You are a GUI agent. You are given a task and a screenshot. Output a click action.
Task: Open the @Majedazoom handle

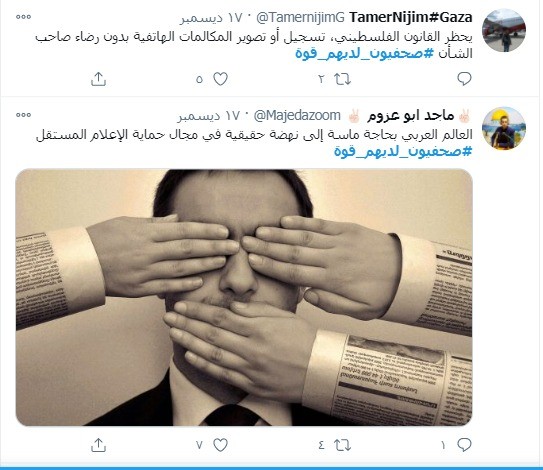297,115
